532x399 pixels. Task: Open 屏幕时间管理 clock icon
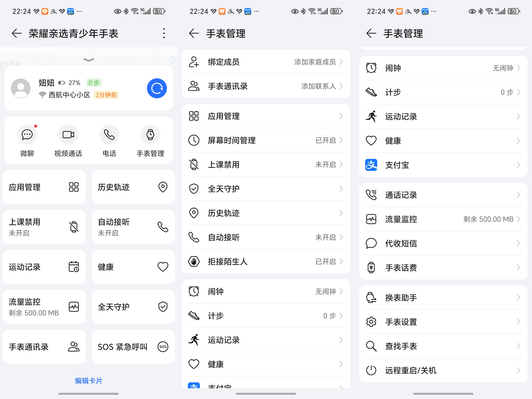(x=194, y=140)
